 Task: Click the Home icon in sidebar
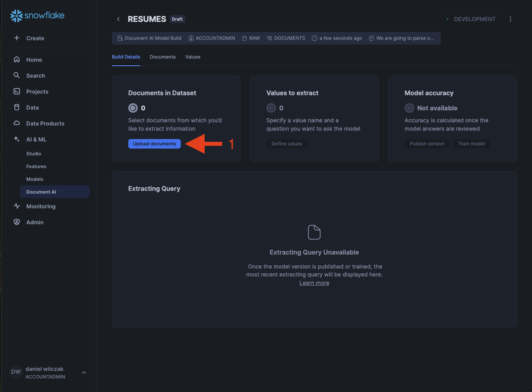tap(17, 60)
